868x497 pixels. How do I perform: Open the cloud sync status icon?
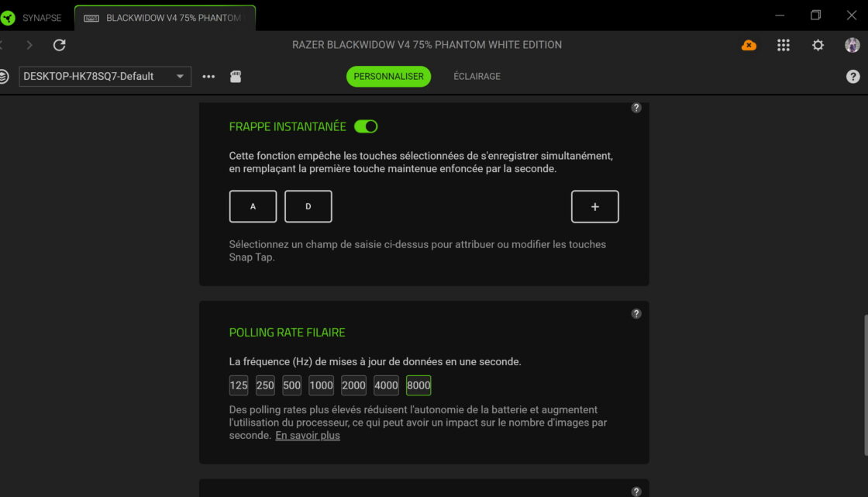tap(749, 45)
